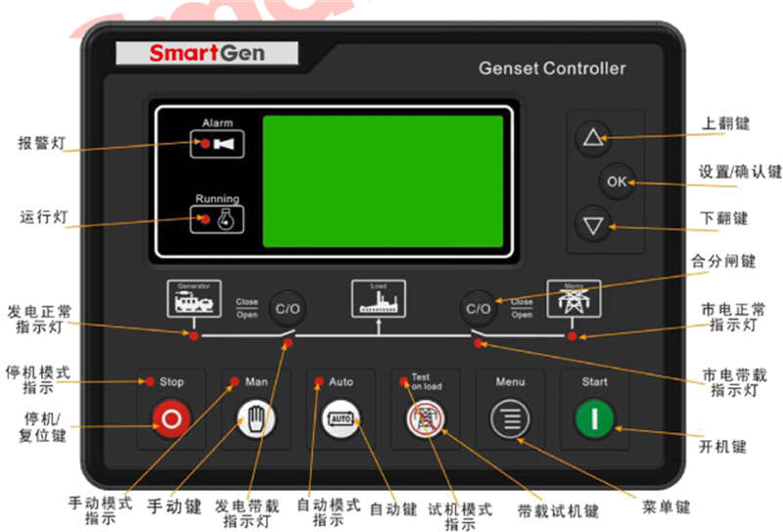
Task: Click the Load icon
Action: click(378, 299)
